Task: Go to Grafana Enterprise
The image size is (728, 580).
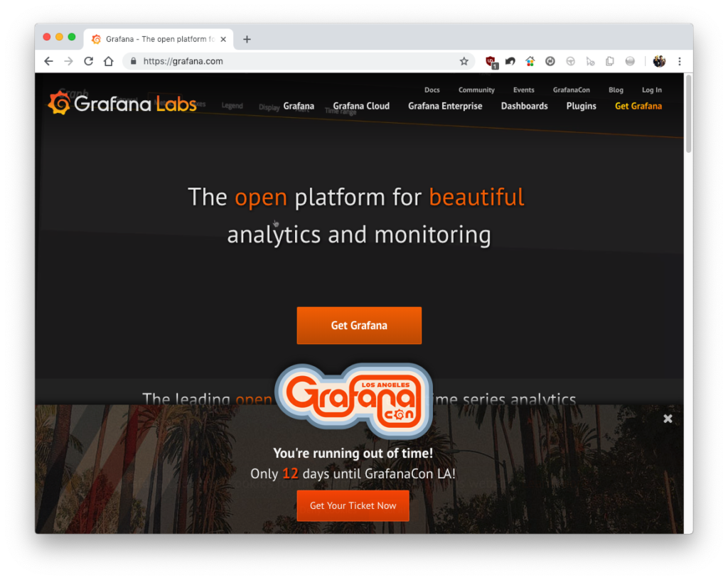Action: click(x=445, y=106)
